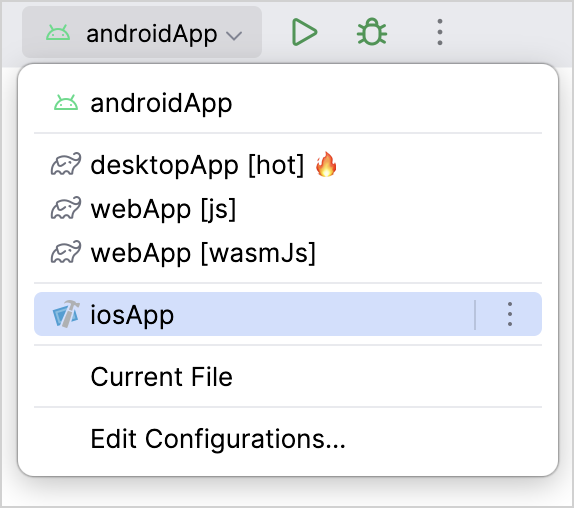Click androidApp run configuration selector
The image size is (574, 508).
click(142, 32)
